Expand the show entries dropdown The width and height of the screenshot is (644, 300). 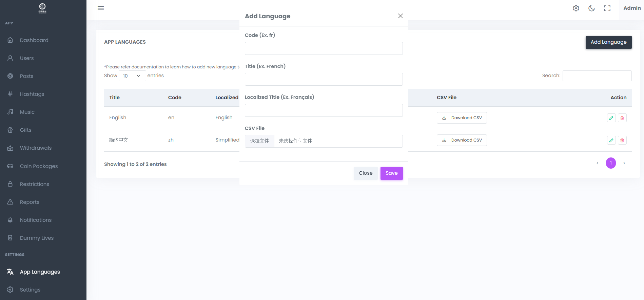click(x=132, y=76)
